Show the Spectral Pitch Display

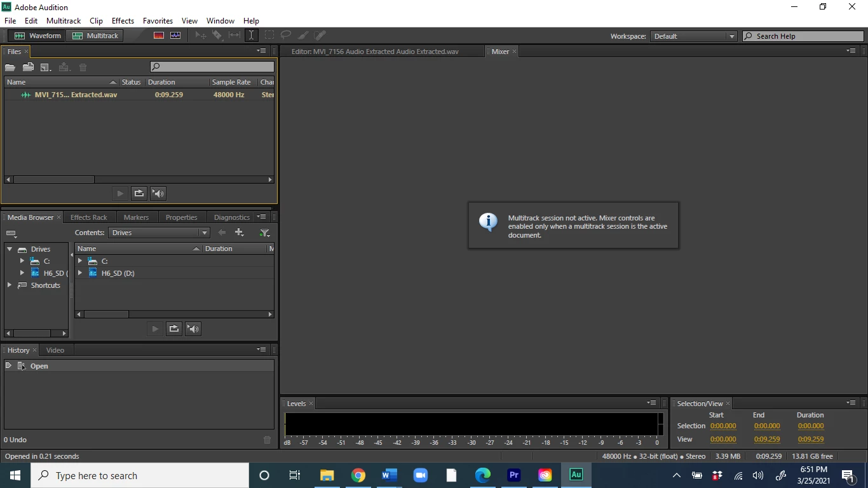pyautogui.click(x=175, y=36)
